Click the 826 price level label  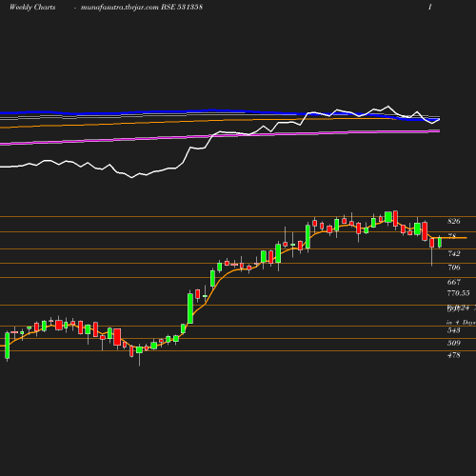pos(454,221)
